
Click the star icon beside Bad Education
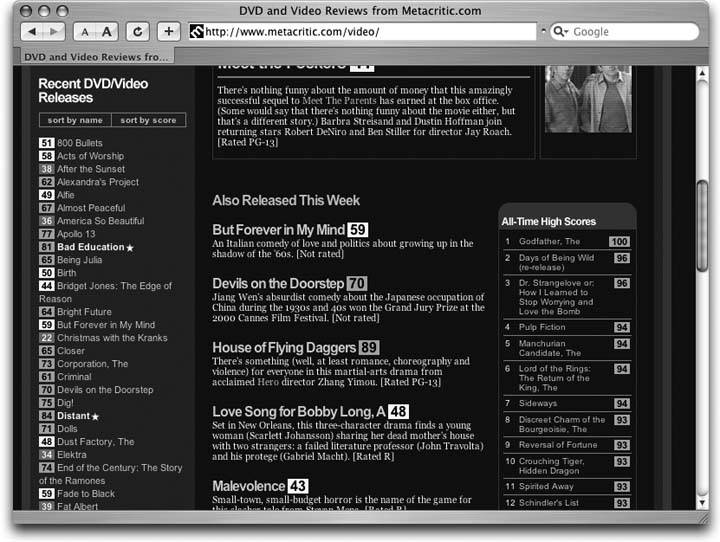point(129,247)
